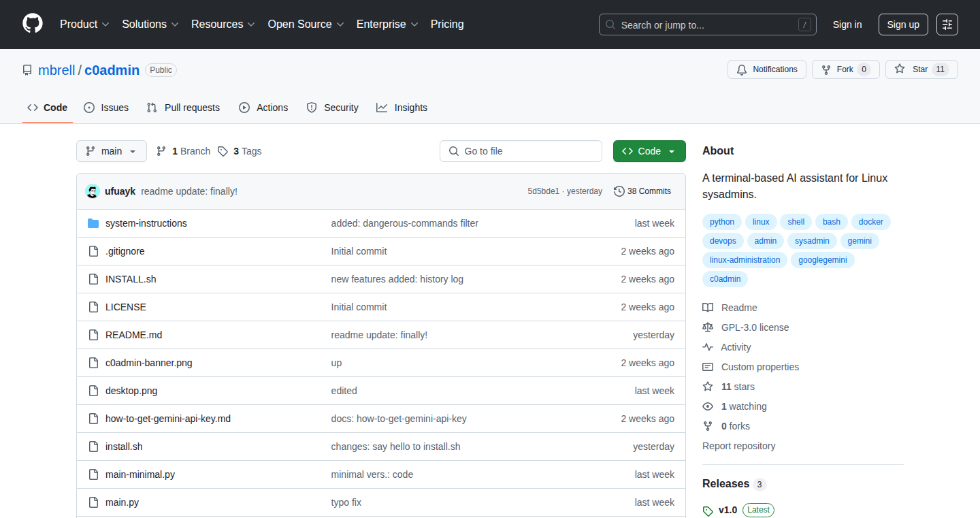Open the Pricing link in header
The height and width of the screenshot is (518, 980).
tap(447, 24)
